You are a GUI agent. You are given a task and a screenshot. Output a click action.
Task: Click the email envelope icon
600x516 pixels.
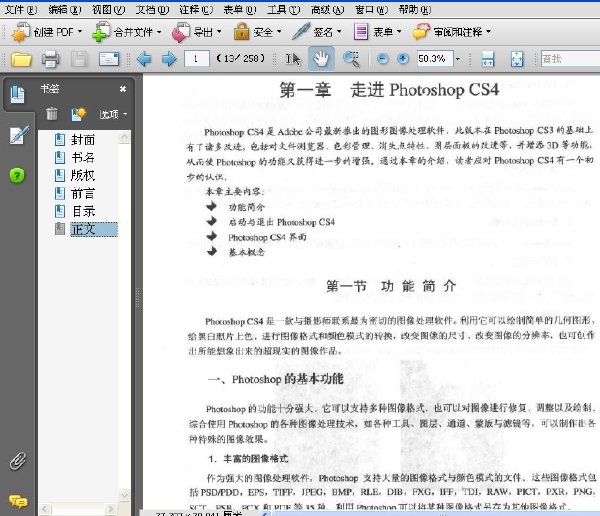click(x=109, y=59)
